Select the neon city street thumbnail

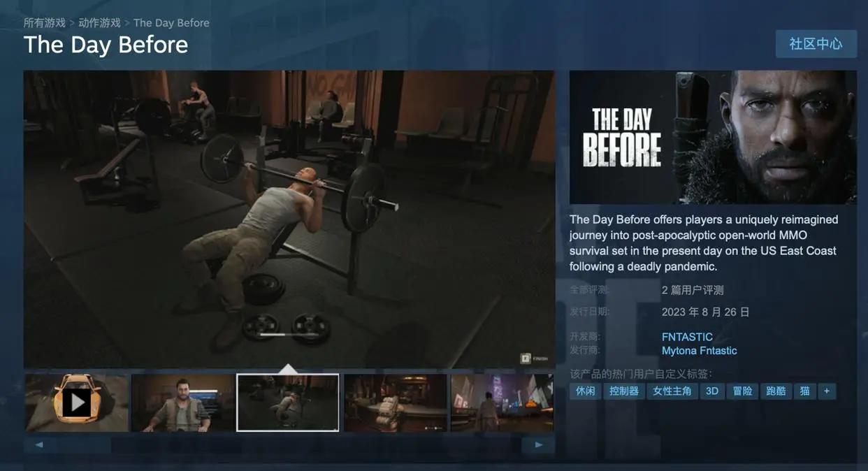(502, 403)
